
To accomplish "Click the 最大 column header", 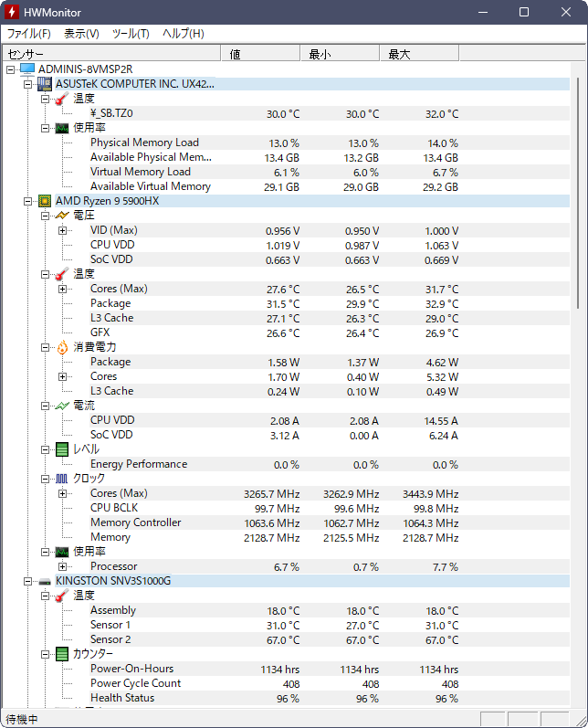I will (419, 54).
